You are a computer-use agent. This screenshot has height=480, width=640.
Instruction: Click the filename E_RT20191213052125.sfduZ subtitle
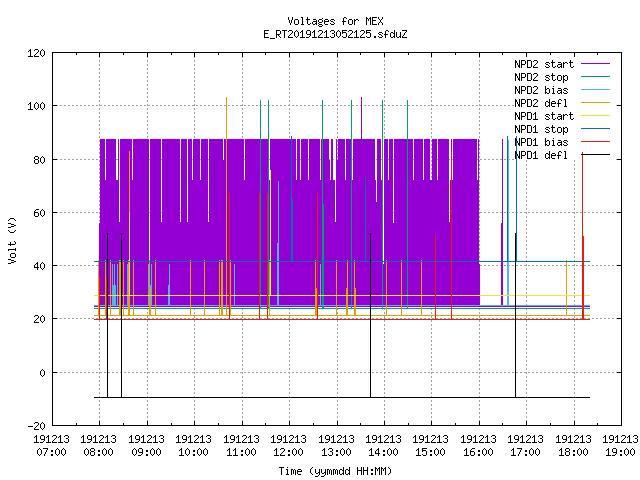coord(335,34)
